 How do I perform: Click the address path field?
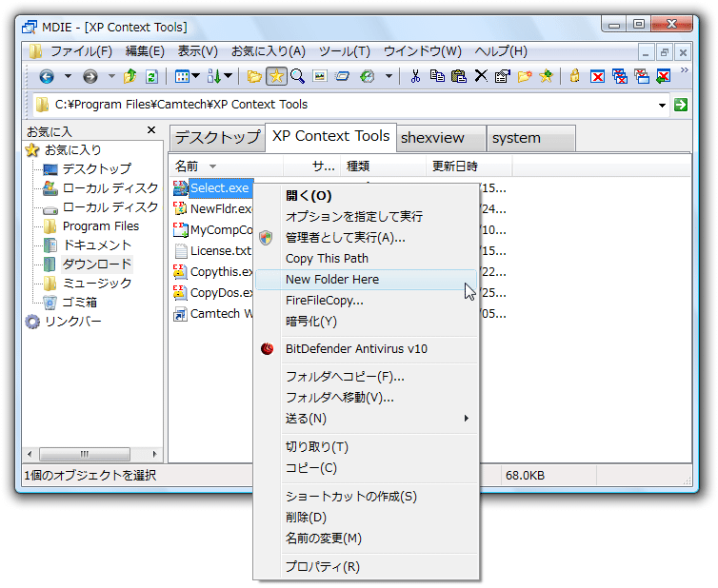click(x=351, y=105)
